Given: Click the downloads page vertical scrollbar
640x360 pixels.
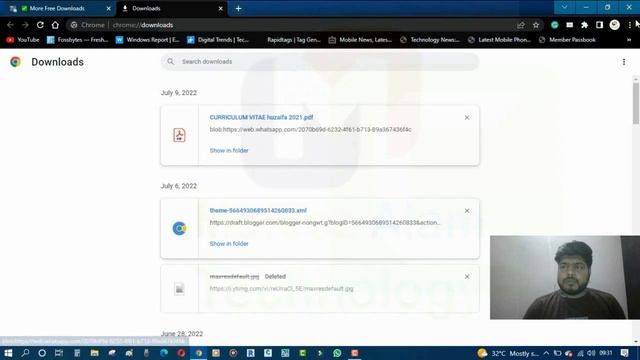Looking at the screenshot, I should 636,104.
